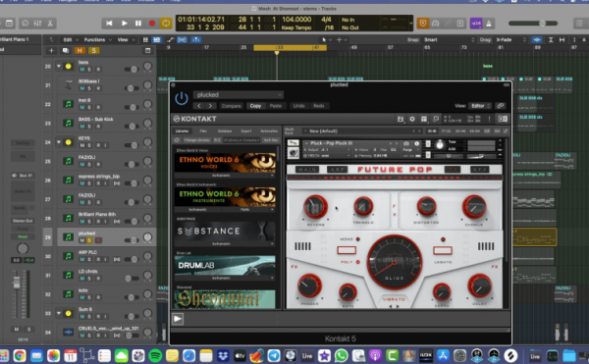Expand the Substance Instruments dropdown
Viewport: 589px width, 364px height.
click(225, 243)
